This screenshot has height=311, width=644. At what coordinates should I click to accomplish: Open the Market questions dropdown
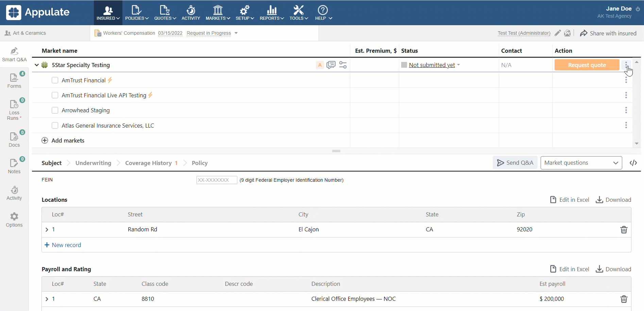click(x=581, y=163)
